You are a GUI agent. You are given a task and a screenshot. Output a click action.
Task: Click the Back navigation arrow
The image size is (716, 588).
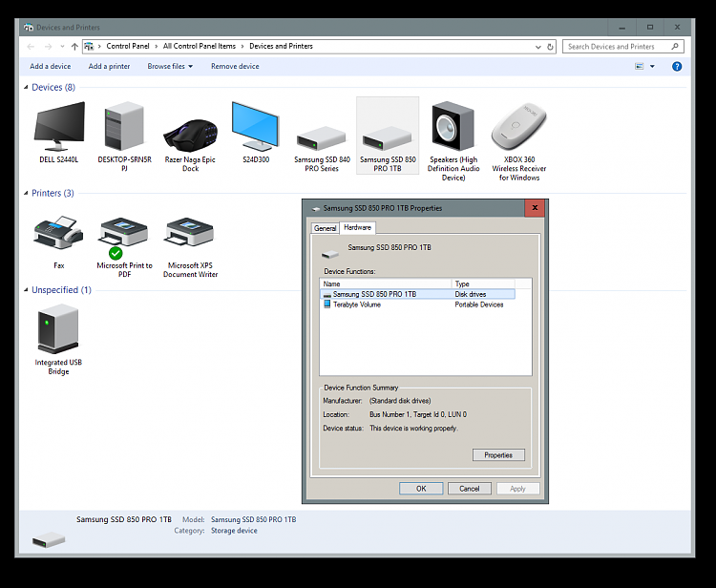pyautogui.click(x=31, y=47)
